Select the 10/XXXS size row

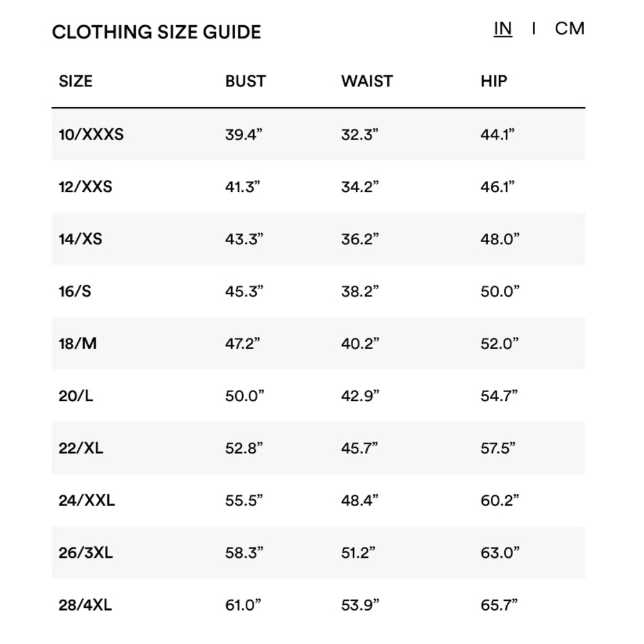(x=318, y=135)
